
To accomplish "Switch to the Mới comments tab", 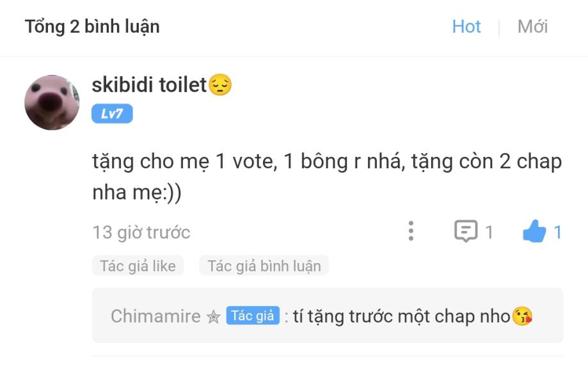I will pos(532,27).
